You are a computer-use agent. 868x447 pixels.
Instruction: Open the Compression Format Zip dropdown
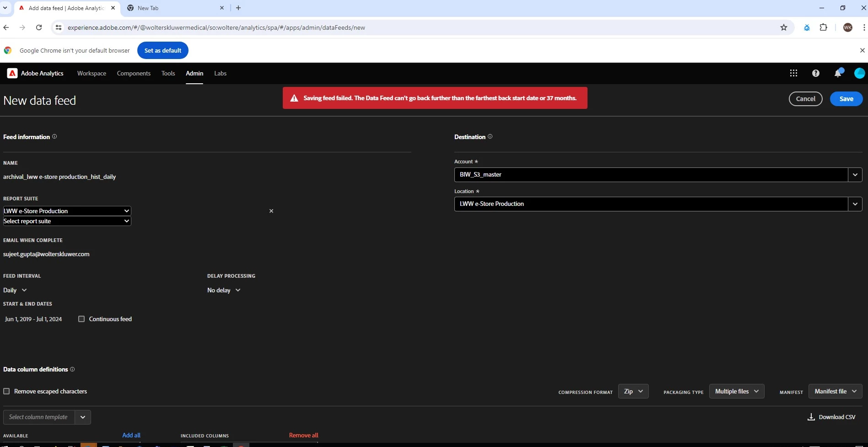633,391
